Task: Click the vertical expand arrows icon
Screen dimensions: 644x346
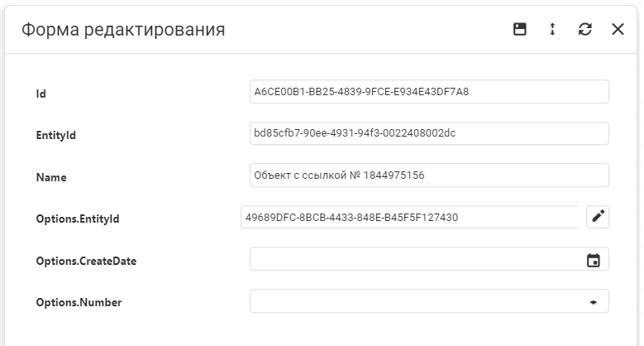Action: click(x=552, y=30)
